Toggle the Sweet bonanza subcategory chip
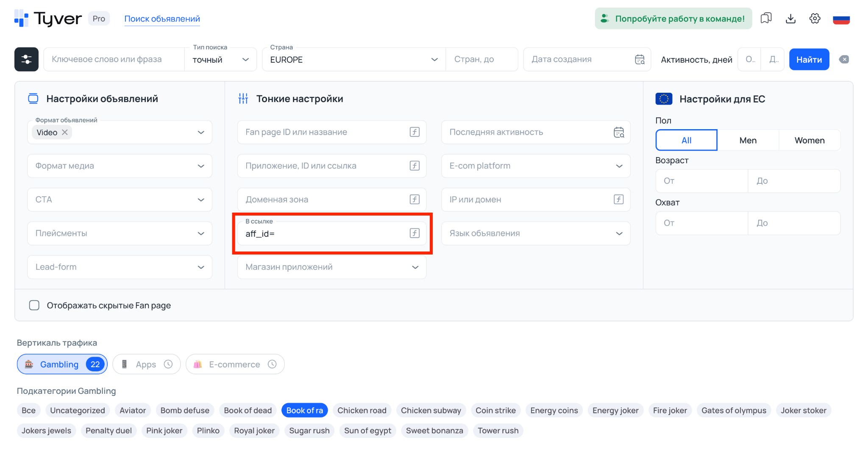 [434, 431]
